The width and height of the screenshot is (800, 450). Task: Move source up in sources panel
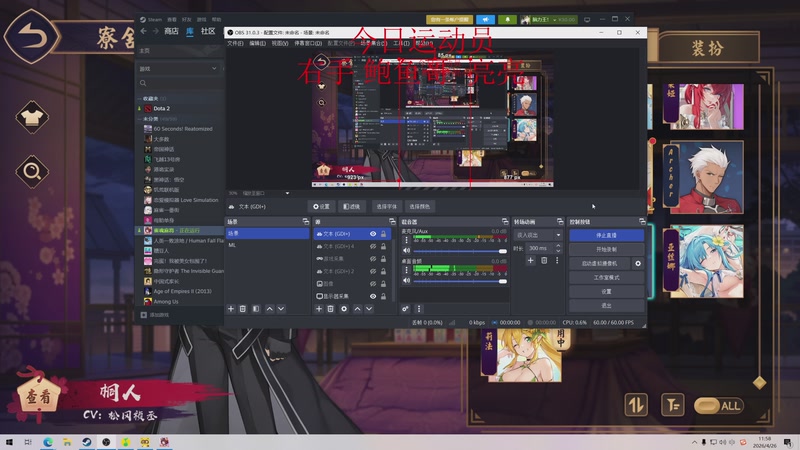click(357, 309)
